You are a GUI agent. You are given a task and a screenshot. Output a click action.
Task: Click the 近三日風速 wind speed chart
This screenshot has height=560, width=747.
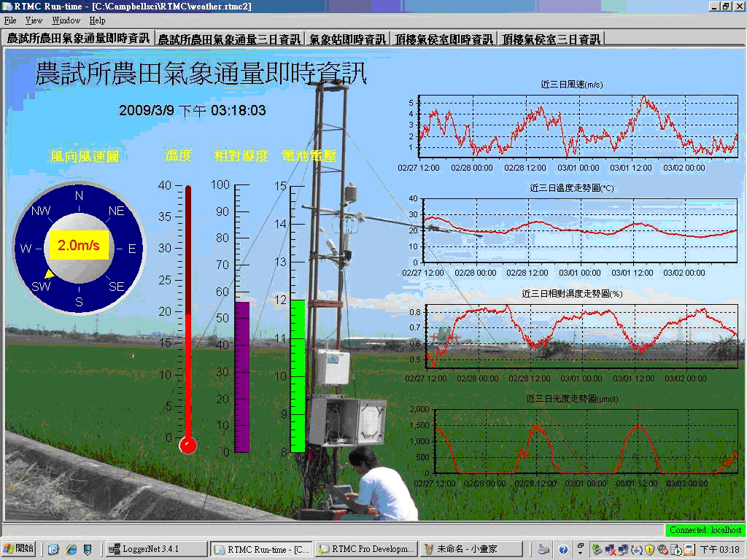point(578,124)
